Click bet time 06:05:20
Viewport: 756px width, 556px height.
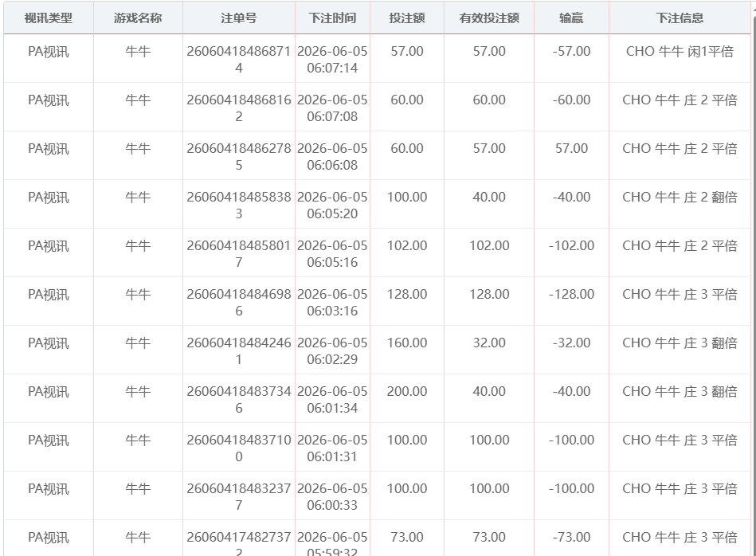[332, 213]
